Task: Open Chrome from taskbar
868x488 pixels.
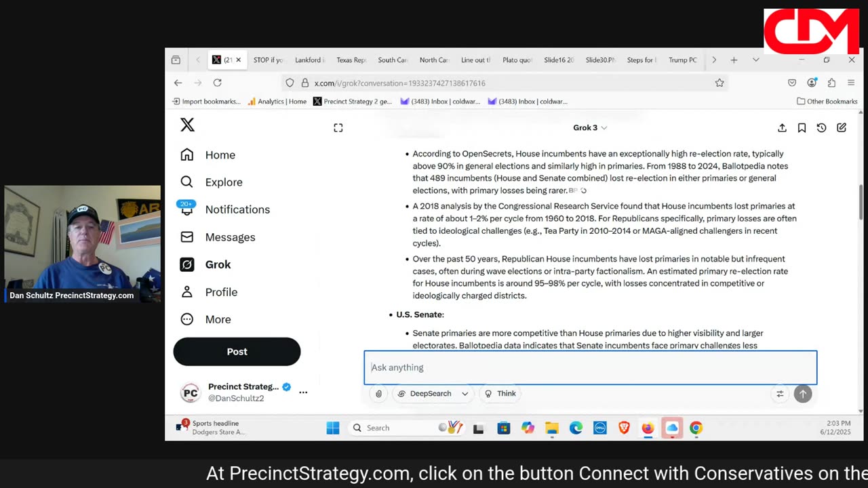Action: [696, 428]
